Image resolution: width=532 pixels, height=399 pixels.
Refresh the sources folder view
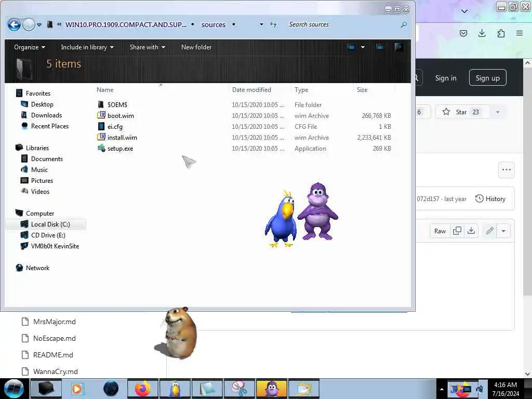[273, 24]
